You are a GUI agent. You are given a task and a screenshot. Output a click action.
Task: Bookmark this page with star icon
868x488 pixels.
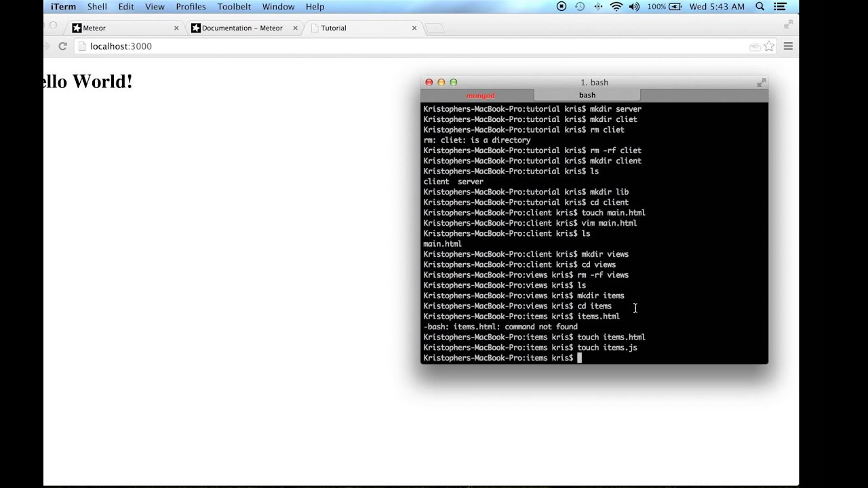point(769,46)
